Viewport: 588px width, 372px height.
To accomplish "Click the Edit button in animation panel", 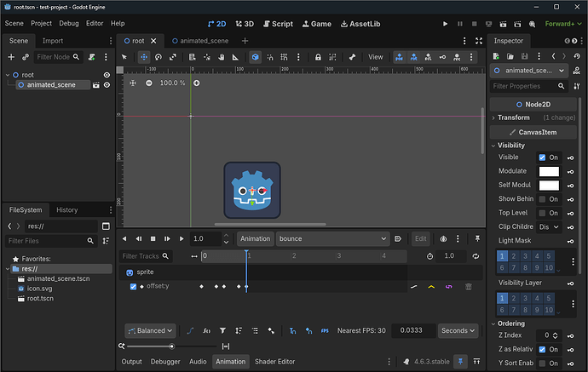I will [420, 238].
